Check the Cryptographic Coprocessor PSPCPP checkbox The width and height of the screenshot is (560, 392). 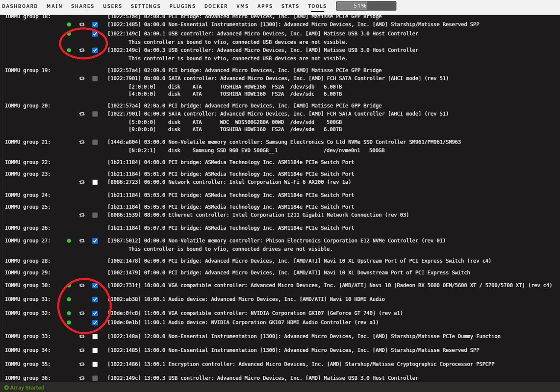[95, 364]
